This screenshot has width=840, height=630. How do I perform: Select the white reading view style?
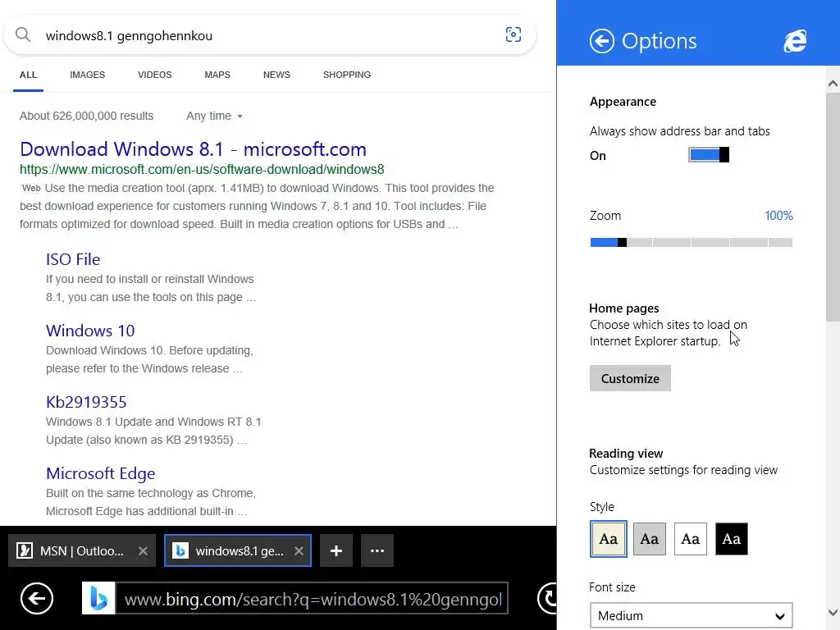[691, 538]
